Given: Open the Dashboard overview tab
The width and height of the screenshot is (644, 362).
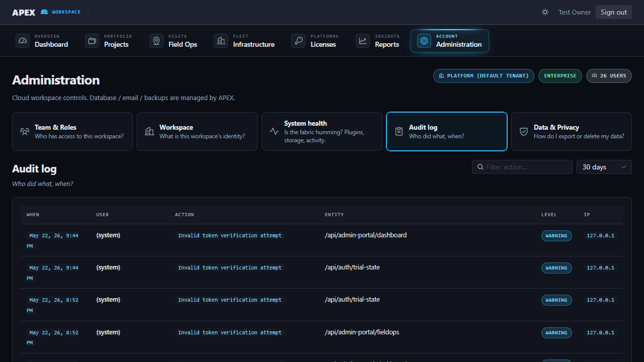Looking at the screenshot, I should click(42, 41).
